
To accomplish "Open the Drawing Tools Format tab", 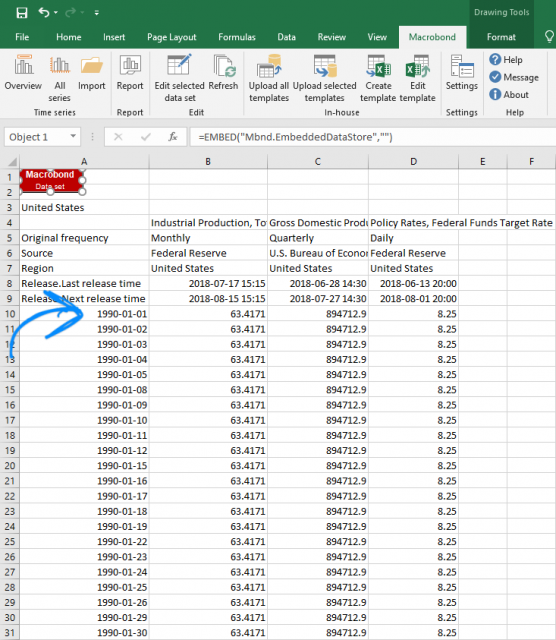I will (501, 37).
